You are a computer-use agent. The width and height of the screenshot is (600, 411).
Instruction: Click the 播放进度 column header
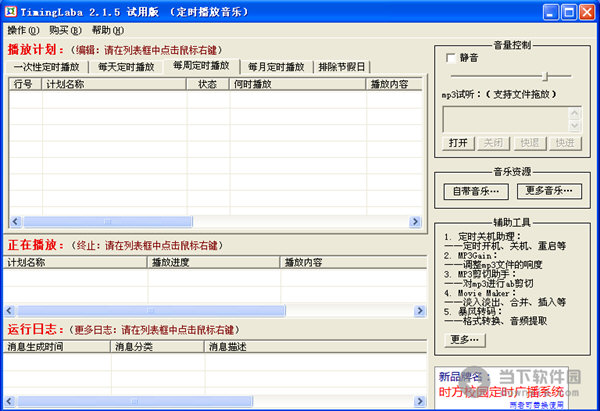tap(214, 262)
